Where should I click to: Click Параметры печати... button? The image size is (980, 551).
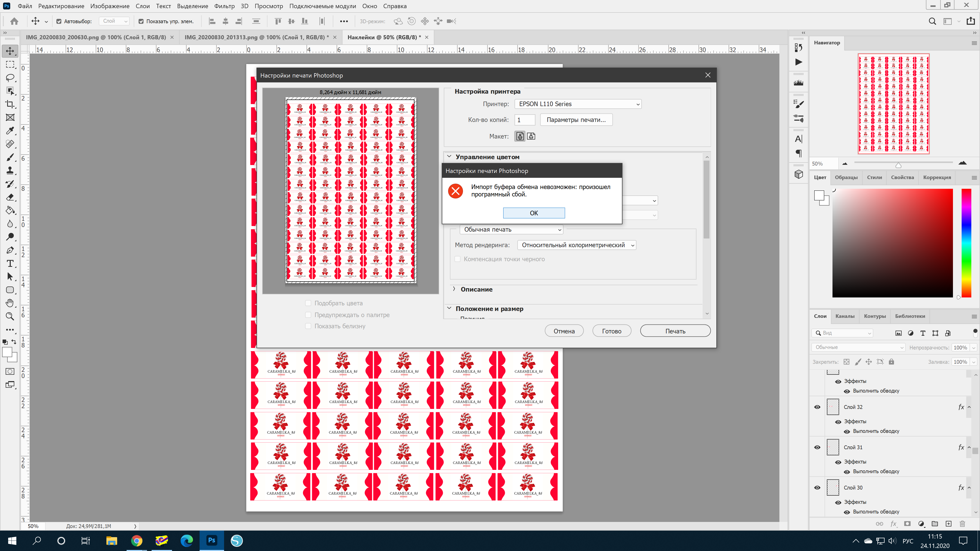pos(576,120)
